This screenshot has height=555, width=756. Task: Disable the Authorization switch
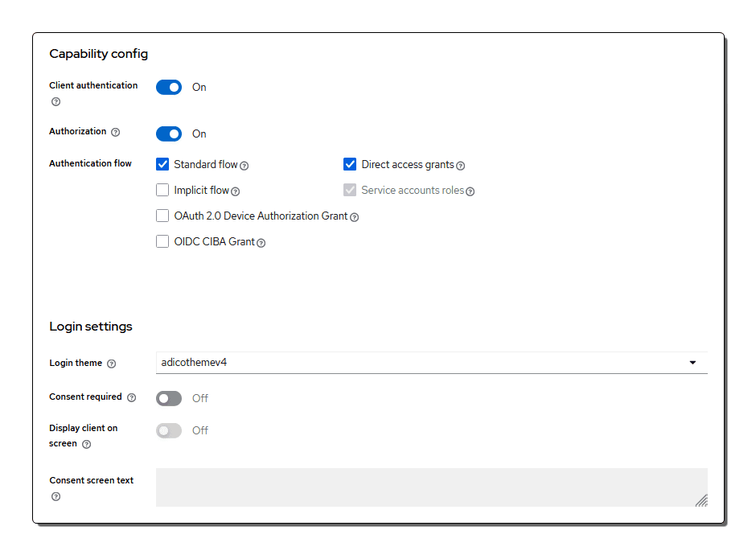tap(169, 134)
